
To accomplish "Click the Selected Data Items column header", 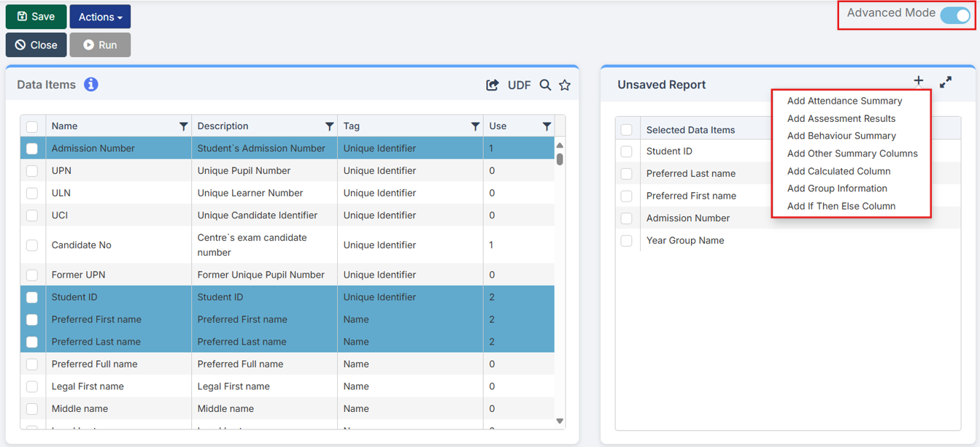I will pos(690,130).
